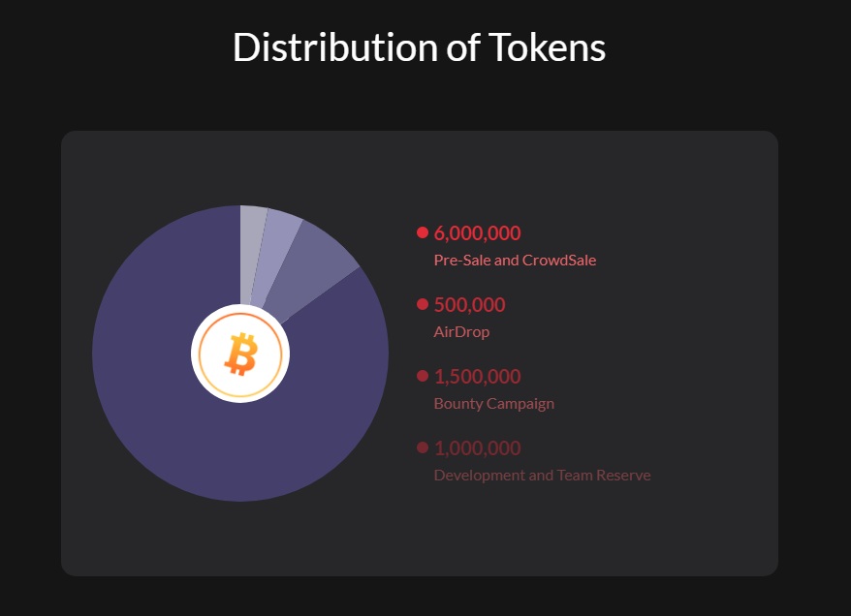Click the orange ring around Bitcoin symbol

[x=240, y=314]
